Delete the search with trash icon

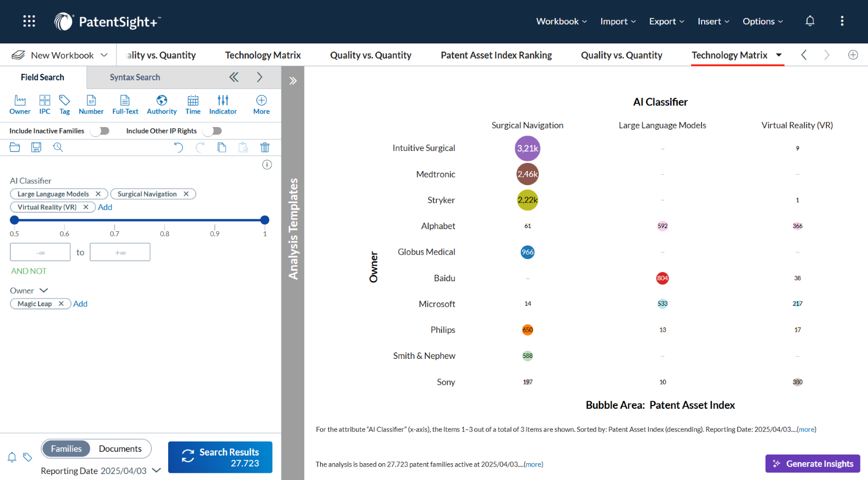click(x=265, y=147)
